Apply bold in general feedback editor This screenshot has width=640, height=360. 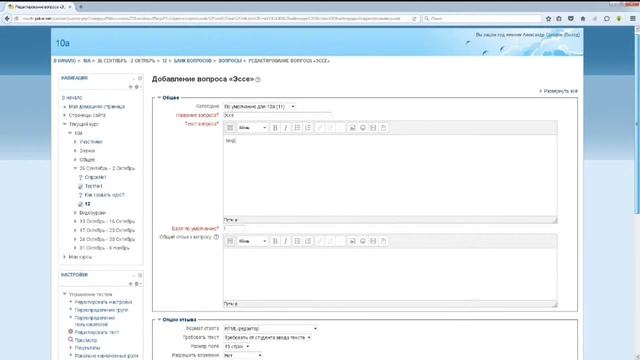coord(275,241)
